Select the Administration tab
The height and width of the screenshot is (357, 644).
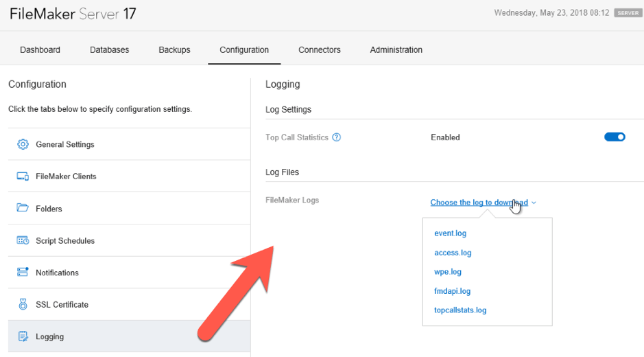click(x=396, y=50)
